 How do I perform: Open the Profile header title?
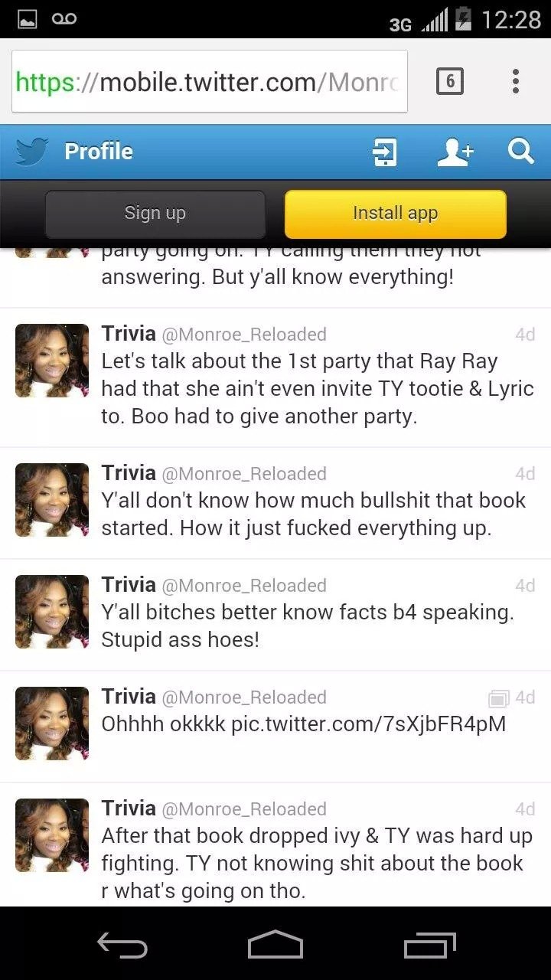(x=99, y=152)
